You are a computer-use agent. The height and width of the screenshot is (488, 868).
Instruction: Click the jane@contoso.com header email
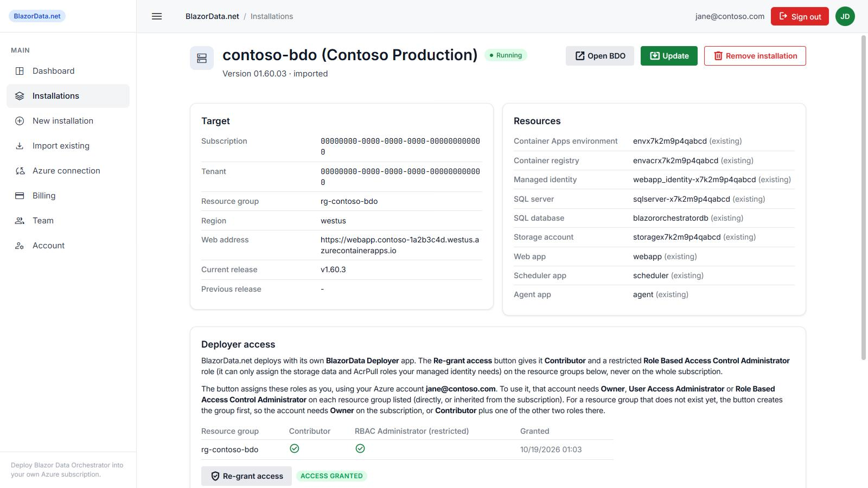(730, 16)
